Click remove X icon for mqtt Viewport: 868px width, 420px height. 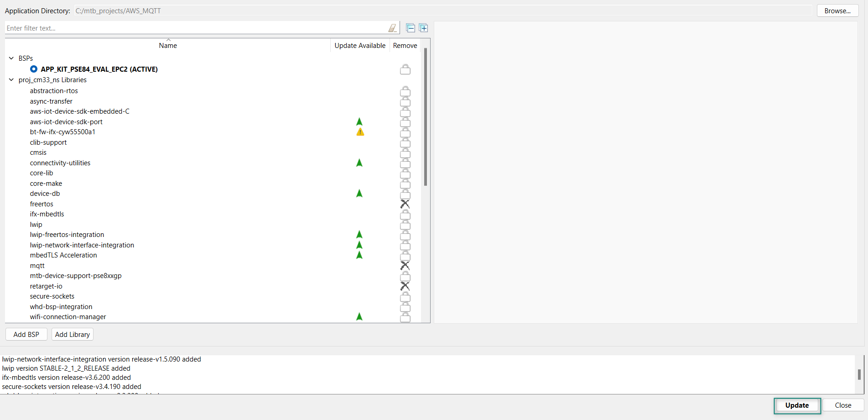pos(405,266)
